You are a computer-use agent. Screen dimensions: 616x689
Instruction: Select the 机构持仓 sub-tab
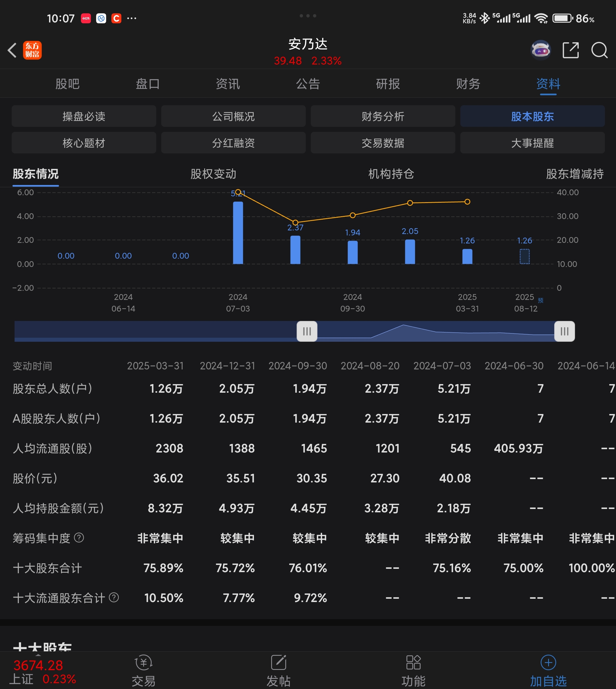tap(391, 174)
